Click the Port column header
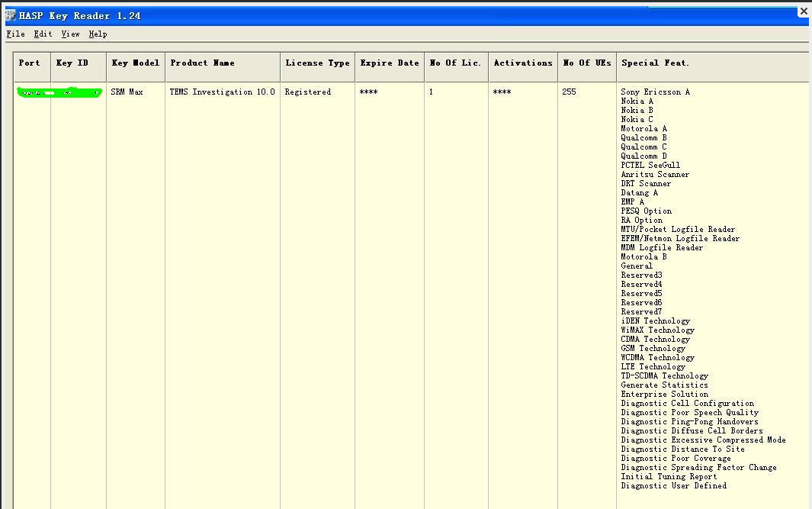 (x=32, y=67)
